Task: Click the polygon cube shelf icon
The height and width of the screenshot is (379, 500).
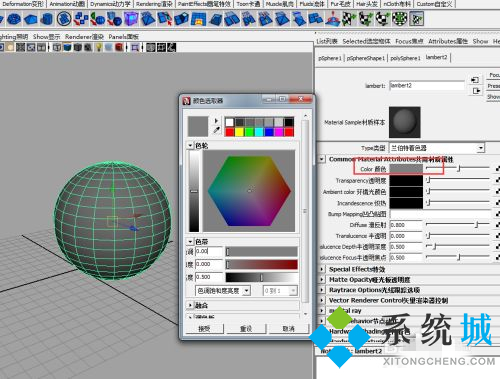Action: pyautogui.click(x=31, y=19)
